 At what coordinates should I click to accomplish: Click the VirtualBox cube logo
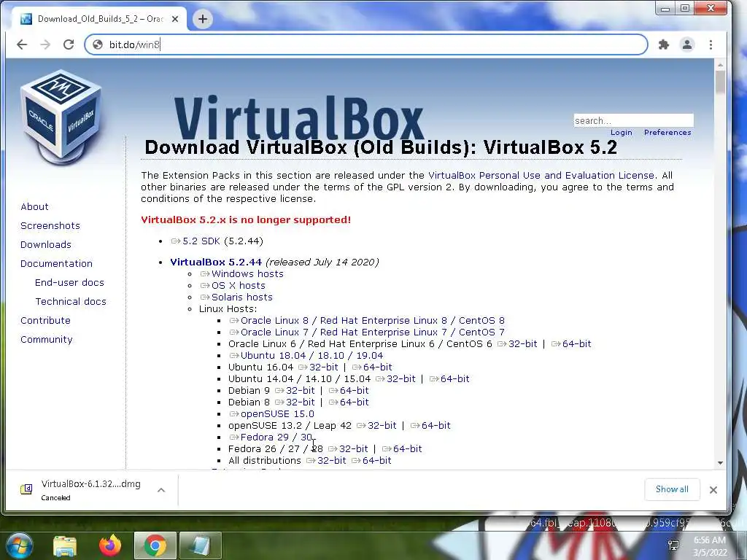coord(61,116)
